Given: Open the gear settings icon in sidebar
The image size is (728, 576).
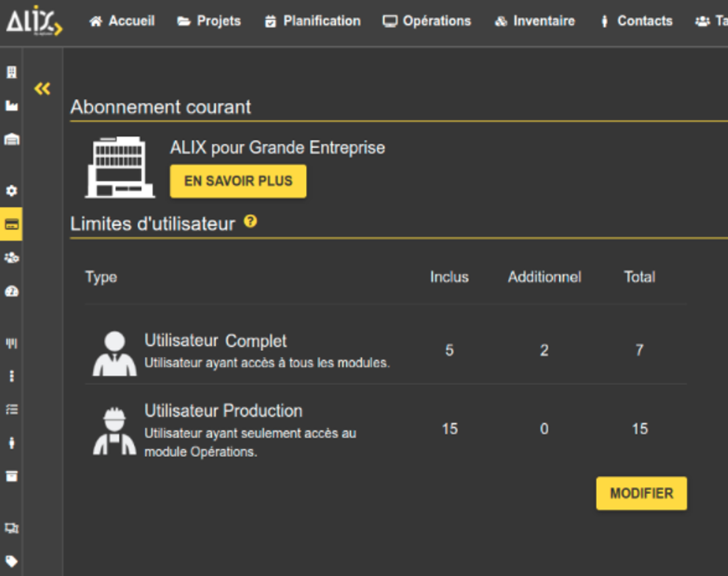Looking at the screenshot, I should tap(12, 190).
